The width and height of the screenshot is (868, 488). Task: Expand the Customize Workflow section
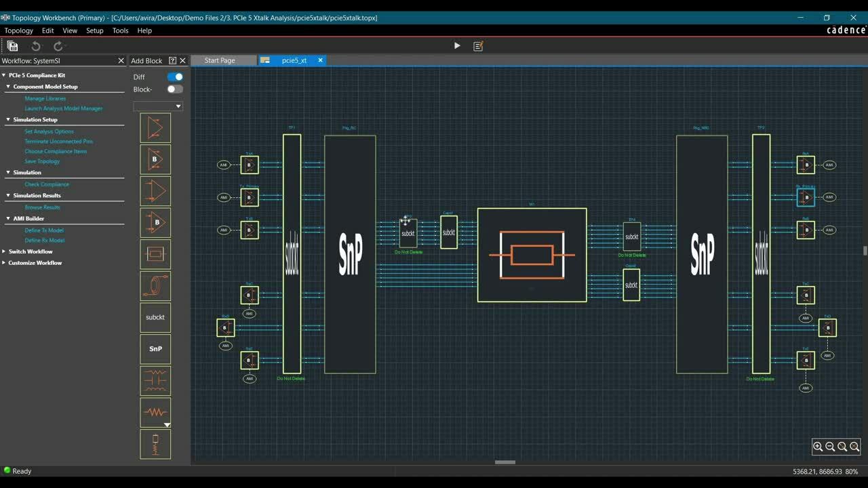[x=3, y=263]
